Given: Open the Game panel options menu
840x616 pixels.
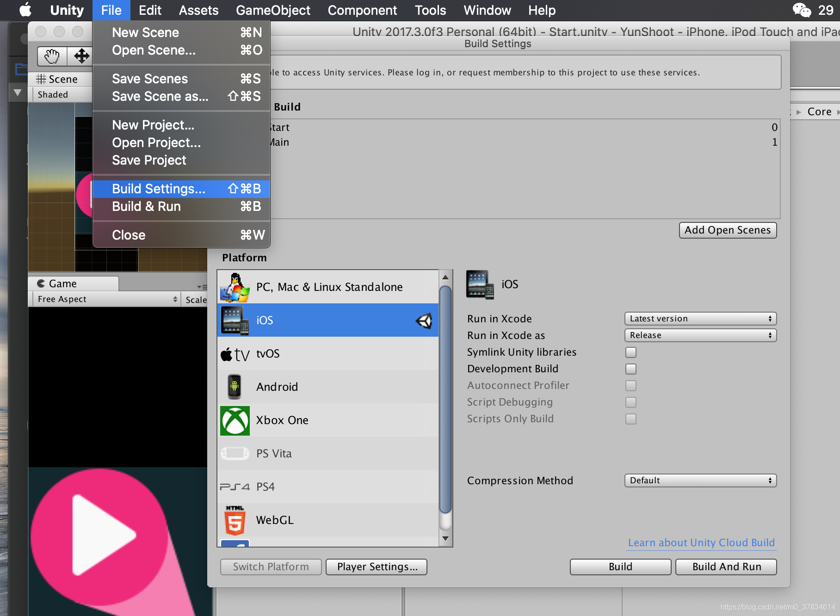Looking at the screenshot, I should [x=202, y=287].
